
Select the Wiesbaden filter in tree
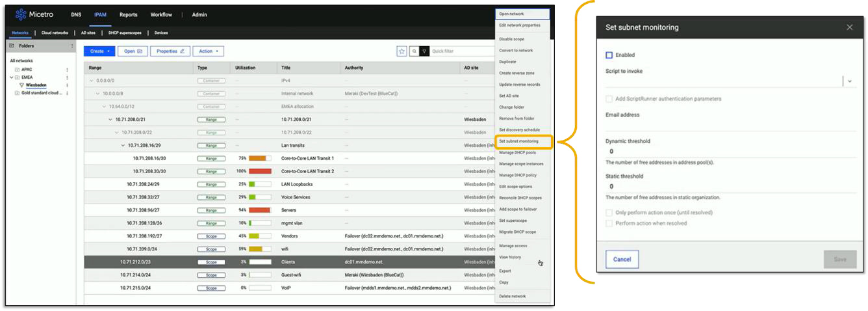point(36,85)
